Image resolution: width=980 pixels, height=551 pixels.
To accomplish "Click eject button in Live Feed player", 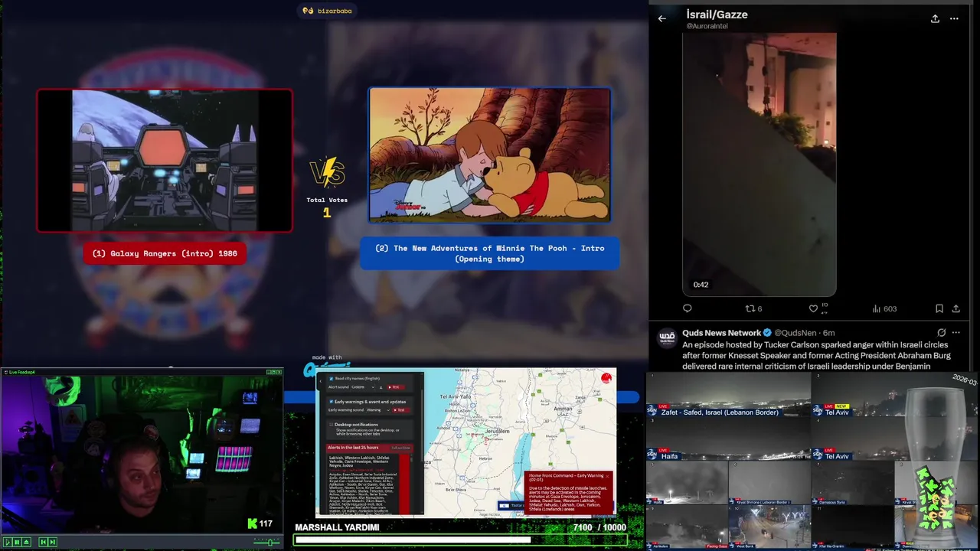I will coord(26,543).
